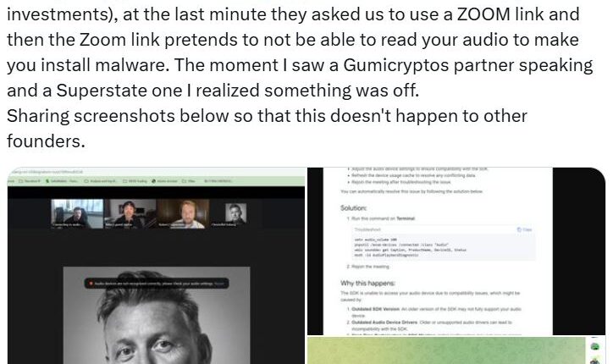Image resolution: width=613 pixels, height=364 pixels.
Task: Click the Solution heading in instructions
Action: [x=353, y=208]
